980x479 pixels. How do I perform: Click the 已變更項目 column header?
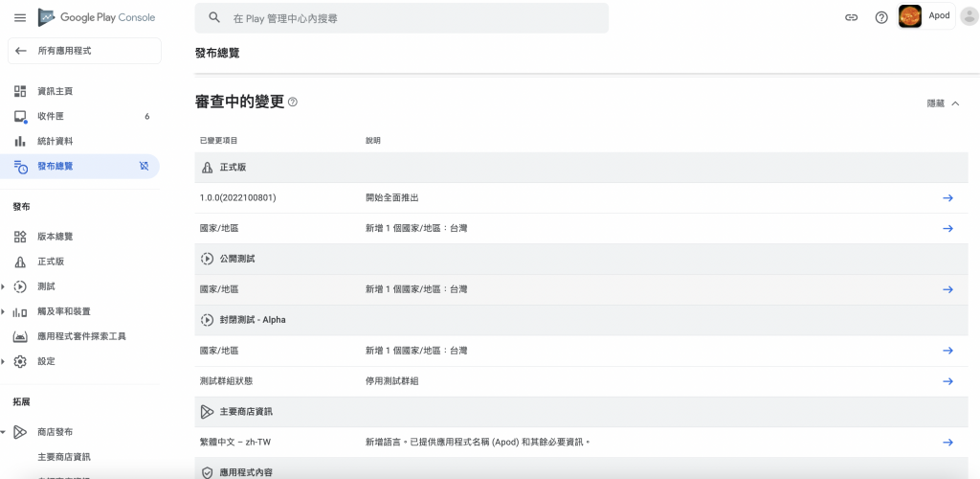click(219, 141)
